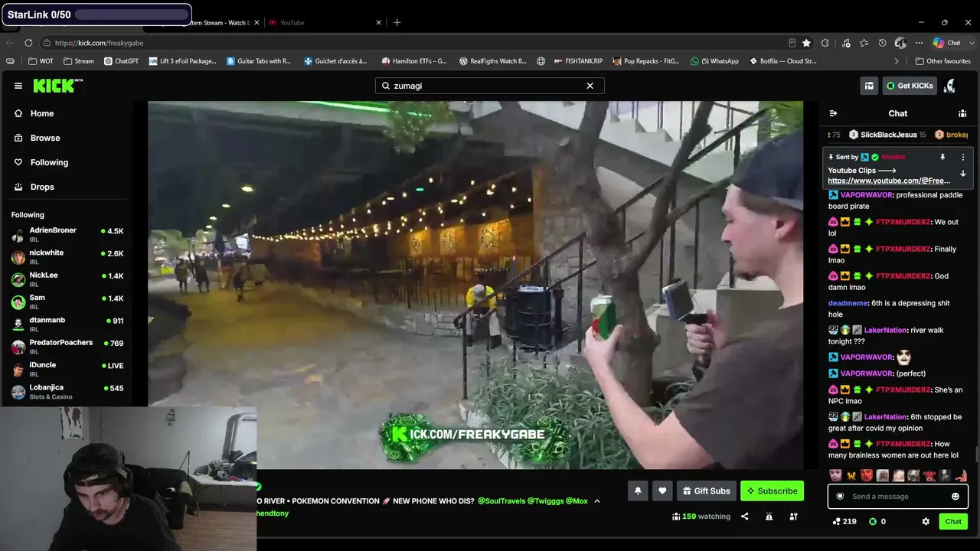Toggle theatre layout icon beside Get KICKs
Viewport: 980px width, 551px height.
pyautogui.click(x=869, y=86)
